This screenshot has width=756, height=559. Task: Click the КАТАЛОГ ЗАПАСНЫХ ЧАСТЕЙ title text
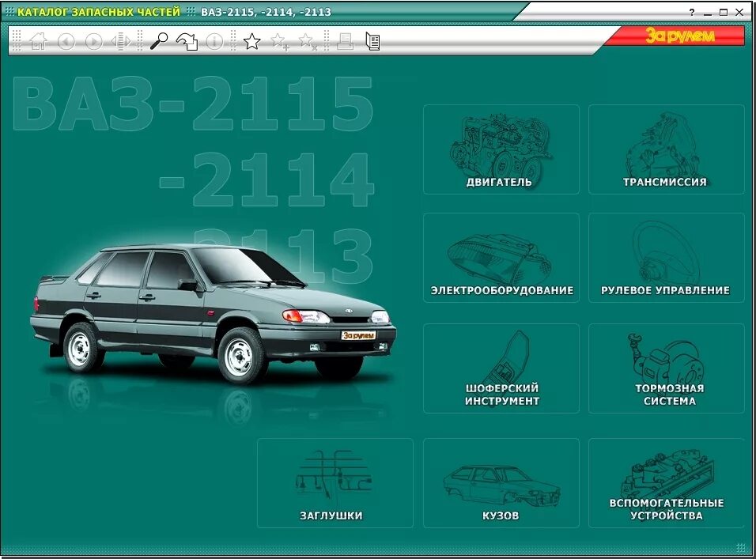[98, 12]
